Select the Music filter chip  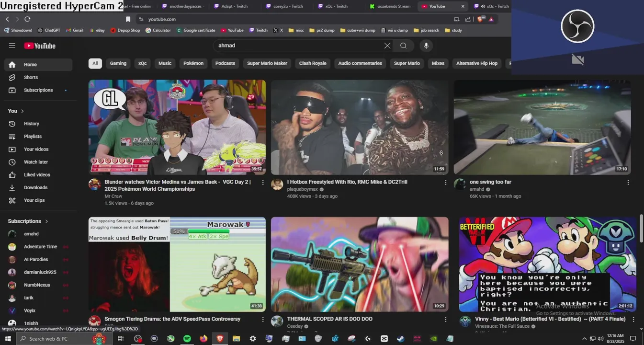pos(165,63)
